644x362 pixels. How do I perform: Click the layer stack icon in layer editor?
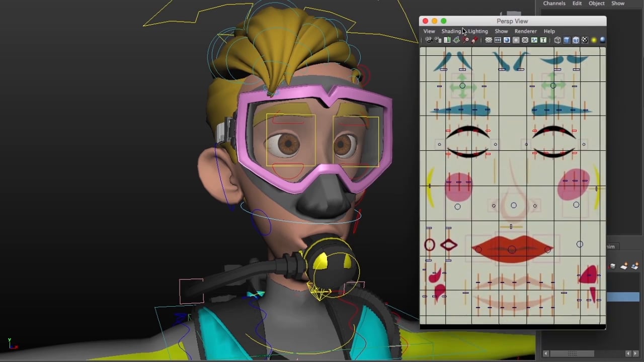pyautogui.click(x=613, y=266)
